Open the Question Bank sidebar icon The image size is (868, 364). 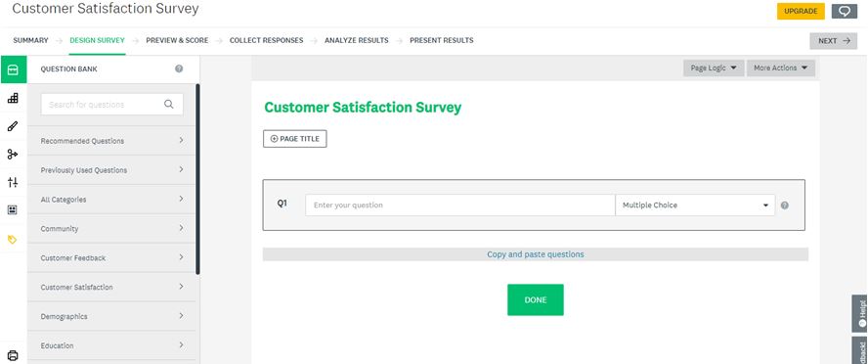coord(13,69)
